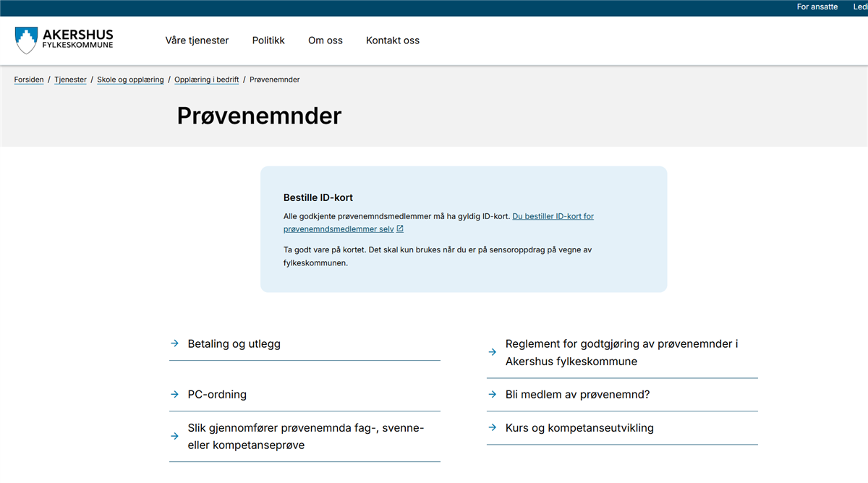Click the arrow icon beside 'Reglement for godtgjøring'
The width and height of the screenshot is (868, 483).
click(492, 352)
